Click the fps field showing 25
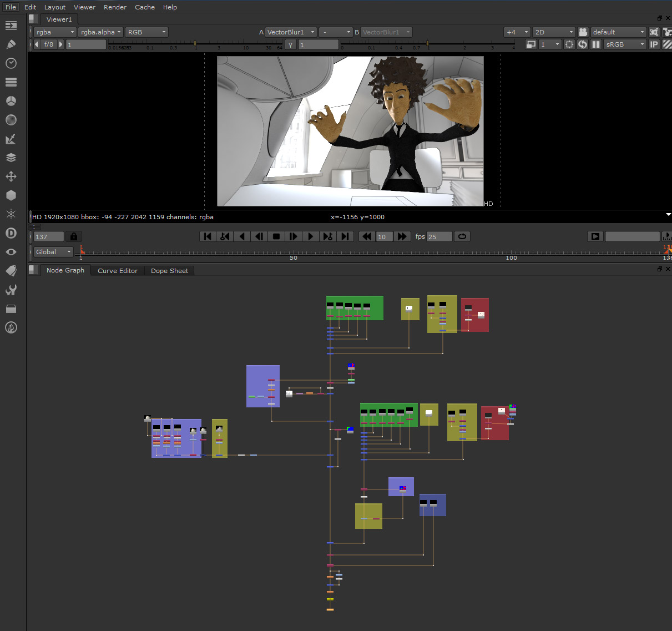Screen dimensions: 672x631 pyautogui.click(x=438, y=236)
